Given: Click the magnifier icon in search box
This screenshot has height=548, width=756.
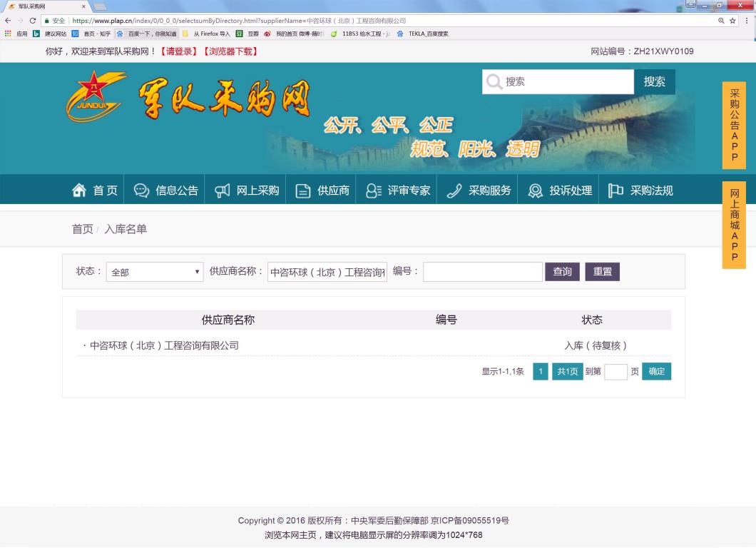Looking at the screenshot, I should point(494,82).
